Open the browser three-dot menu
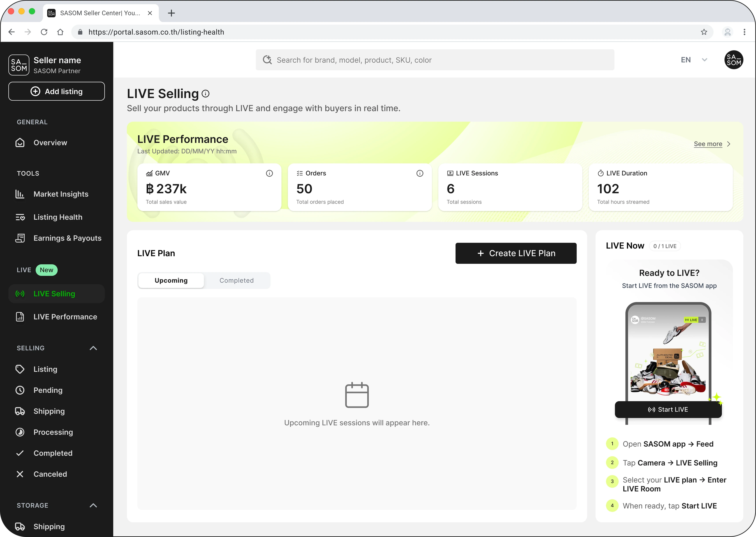This screenshot has height=537, width=756. [745, 32]
